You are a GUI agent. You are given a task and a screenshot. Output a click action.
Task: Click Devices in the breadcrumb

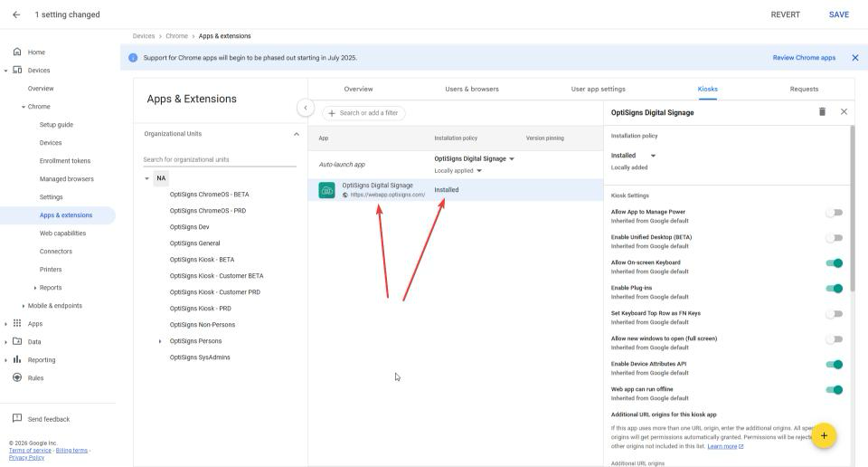pos(144,36)
